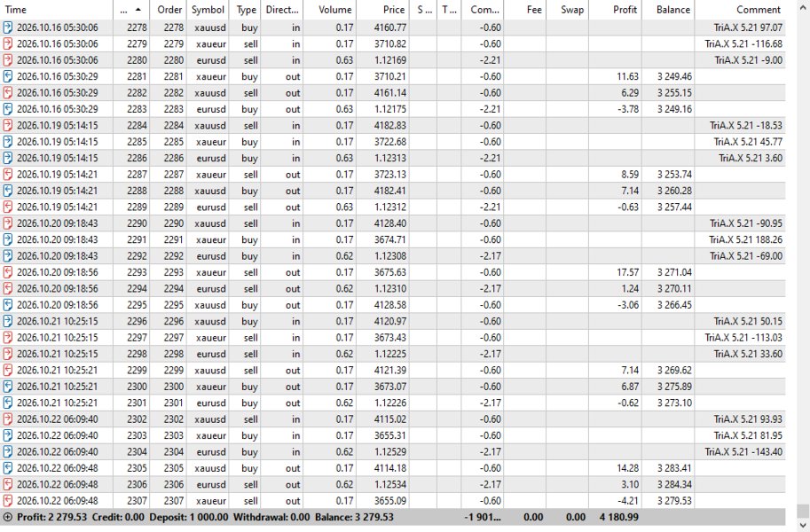The height and width of the screenshot is (532, 810).
Task: Click the total profit 4 180.99 in summary
Action: coord(619,517)
